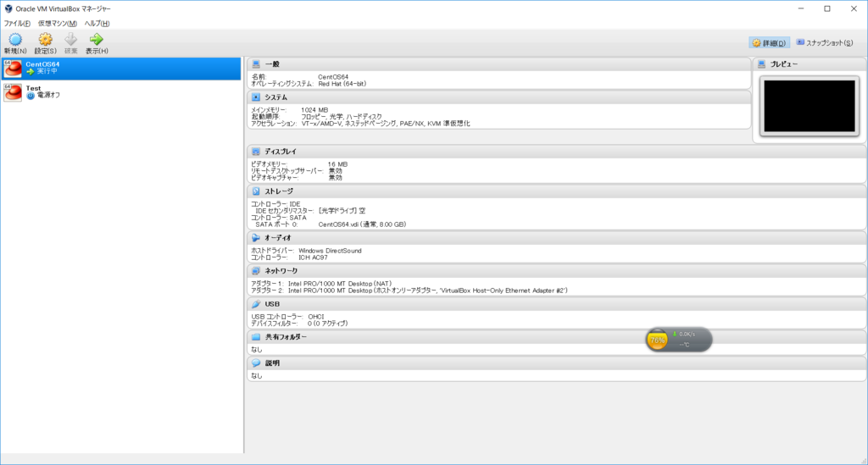Click the 76% memory usage gauge

[x=657, y=340]
